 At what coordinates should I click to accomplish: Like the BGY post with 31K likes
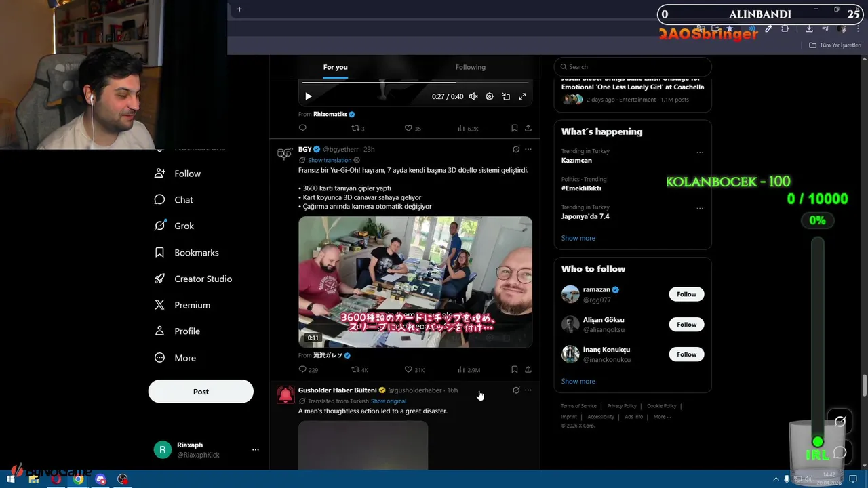(x=414, y=369)
